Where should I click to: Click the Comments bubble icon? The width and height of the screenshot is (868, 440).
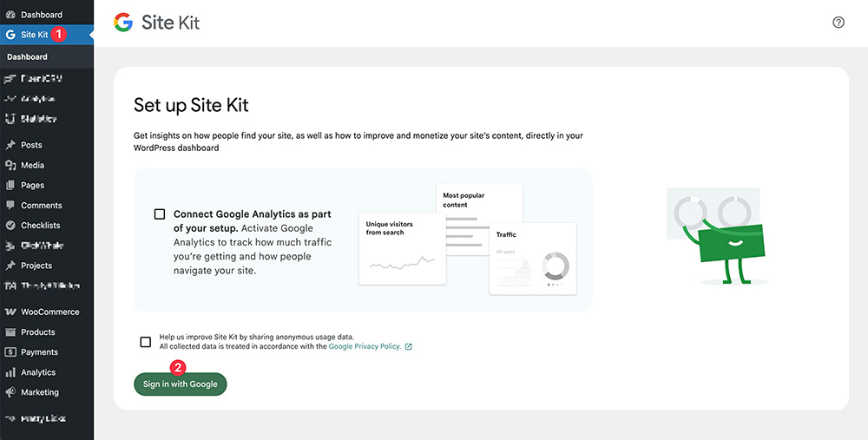[x=10, y=206]
